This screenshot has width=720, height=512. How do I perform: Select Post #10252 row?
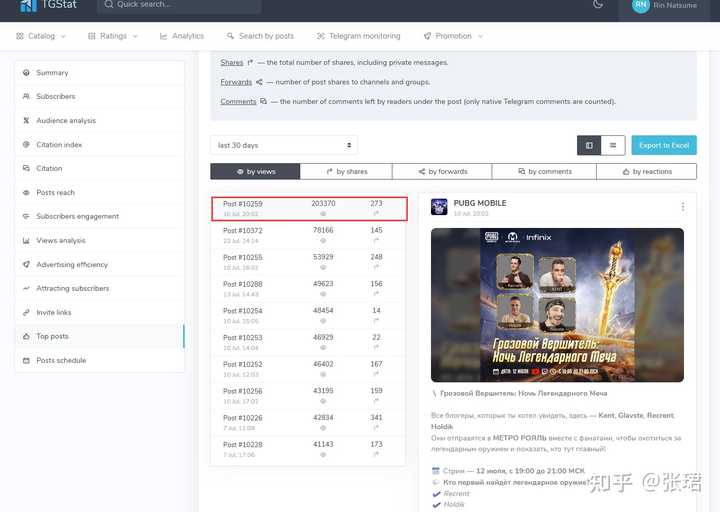click(308, 369)
